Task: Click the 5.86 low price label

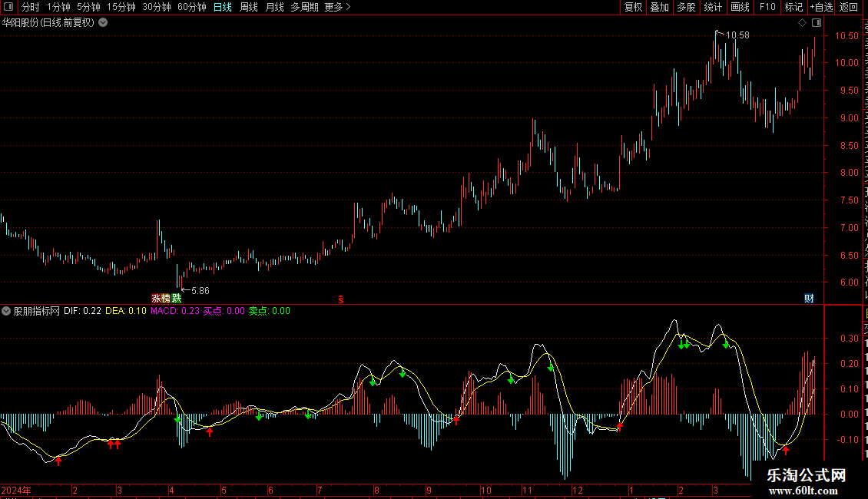Action: pyautogui.click(x=200, y=291)
